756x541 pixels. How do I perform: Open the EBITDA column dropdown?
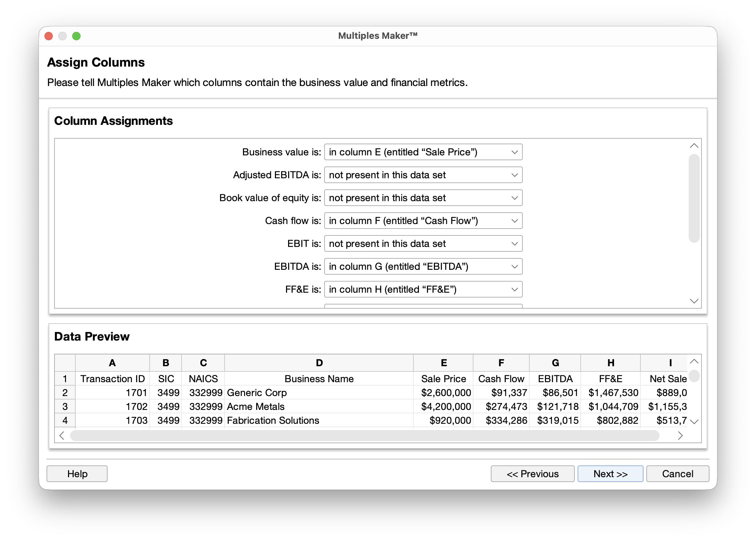pyautogui.click(x=423, y=266)
